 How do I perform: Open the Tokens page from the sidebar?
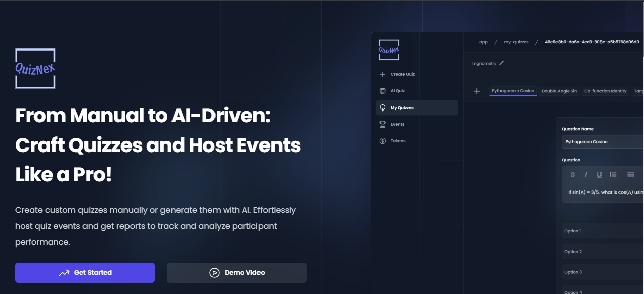pos(398,141)
